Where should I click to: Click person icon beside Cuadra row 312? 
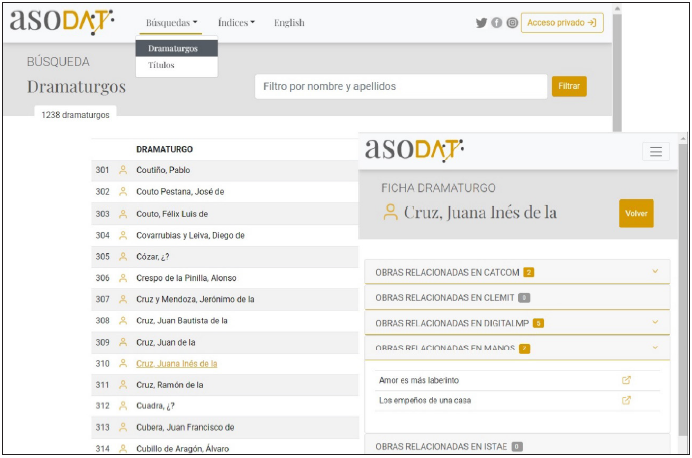pyautogui.click(x=124, y=406)
